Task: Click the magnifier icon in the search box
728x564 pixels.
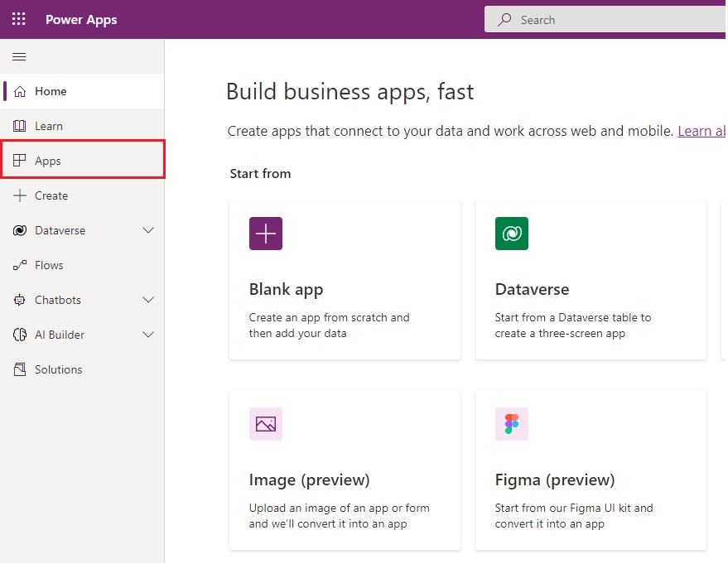Action: 504,20
